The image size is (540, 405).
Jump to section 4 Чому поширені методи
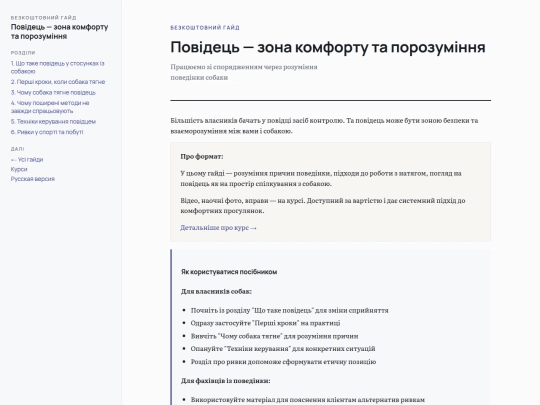coord(50,107)
